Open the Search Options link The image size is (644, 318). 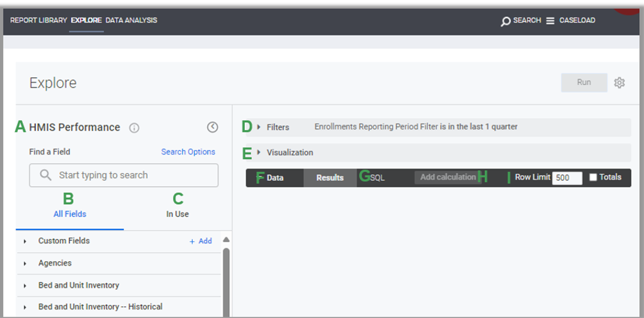pos(188,152)
